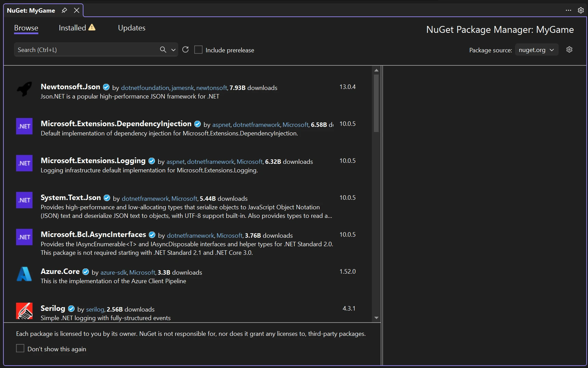The width and height of the screenshot is (588, 368).
Task: Select the Newtonsoft.Json package title
Action: (x=70, y=87)
